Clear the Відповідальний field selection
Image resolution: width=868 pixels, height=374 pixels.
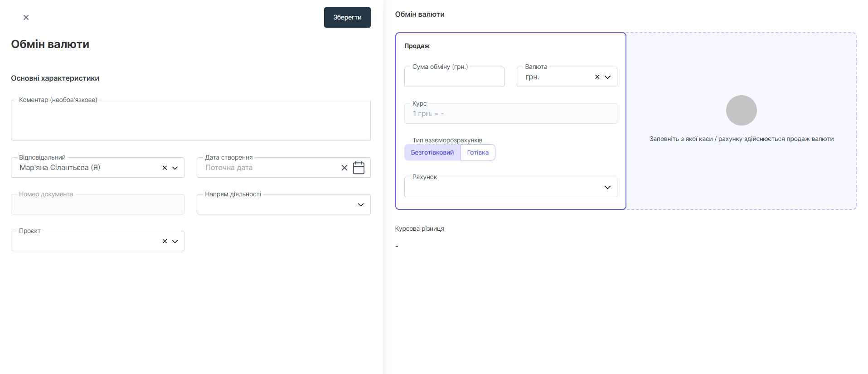coord(165,168)
